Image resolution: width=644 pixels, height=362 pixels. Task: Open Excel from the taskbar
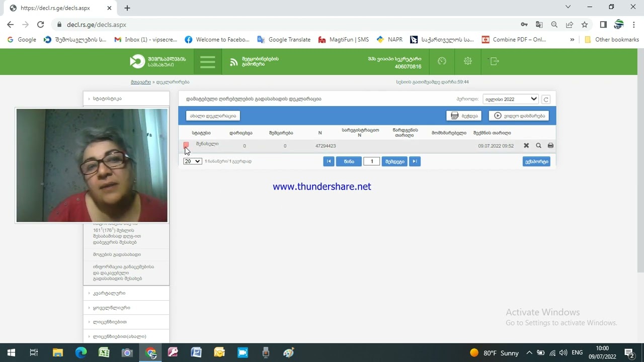104,353
